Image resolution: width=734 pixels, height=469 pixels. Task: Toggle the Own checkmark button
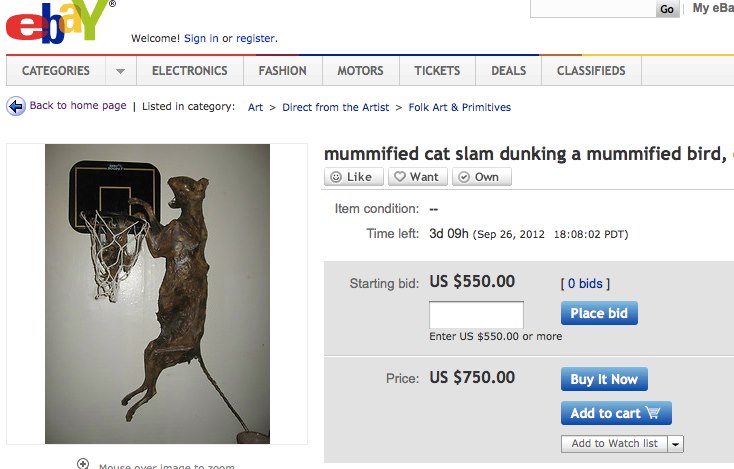481,177
